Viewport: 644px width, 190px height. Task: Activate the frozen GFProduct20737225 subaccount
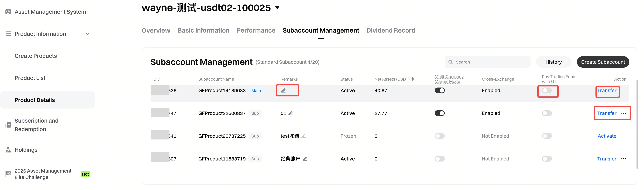pos(607,136)
